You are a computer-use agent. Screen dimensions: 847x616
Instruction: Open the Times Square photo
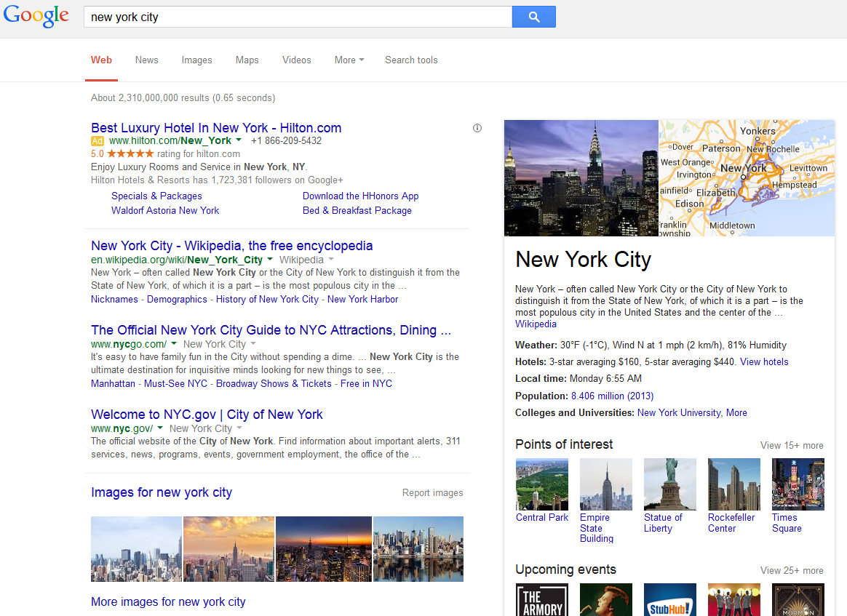point(798,484)
